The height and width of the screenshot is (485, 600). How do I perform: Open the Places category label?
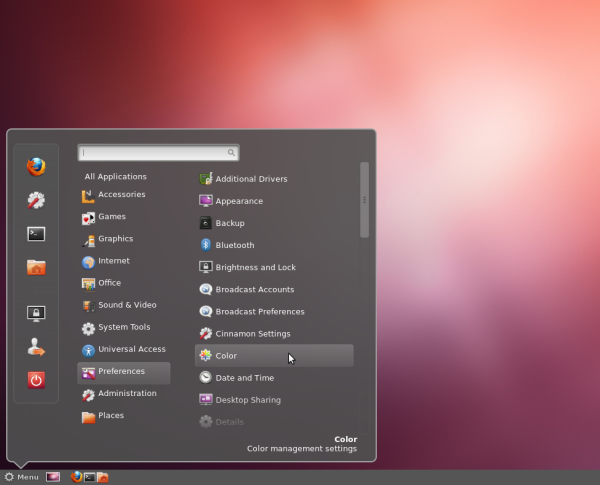click(x=111, y=415)
